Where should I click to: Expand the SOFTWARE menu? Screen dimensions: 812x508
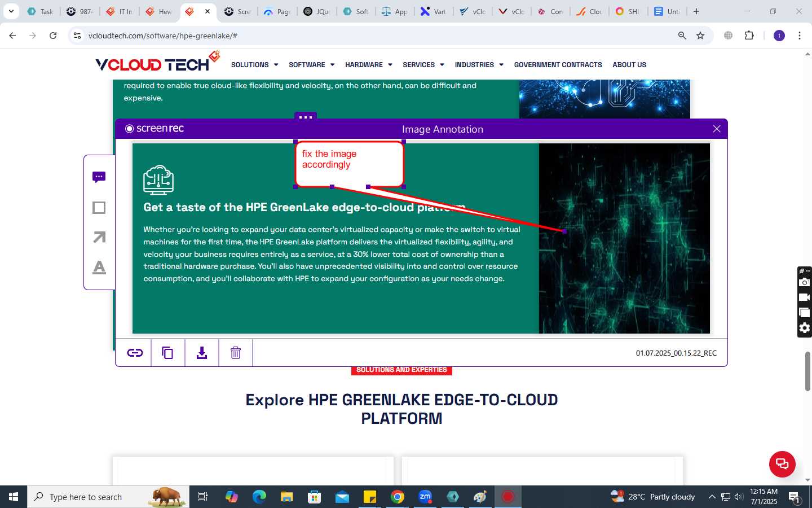click(311, 65)
